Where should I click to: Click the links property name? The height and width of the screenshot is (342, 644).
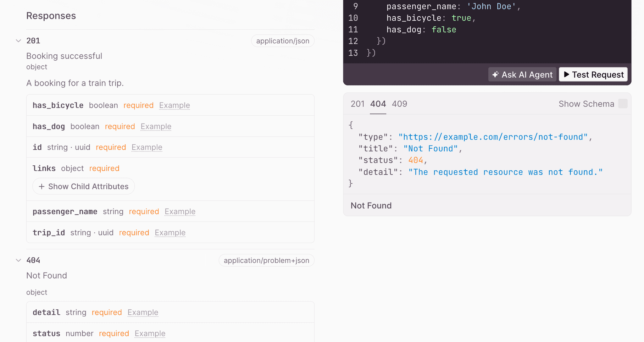click(44, 168)
